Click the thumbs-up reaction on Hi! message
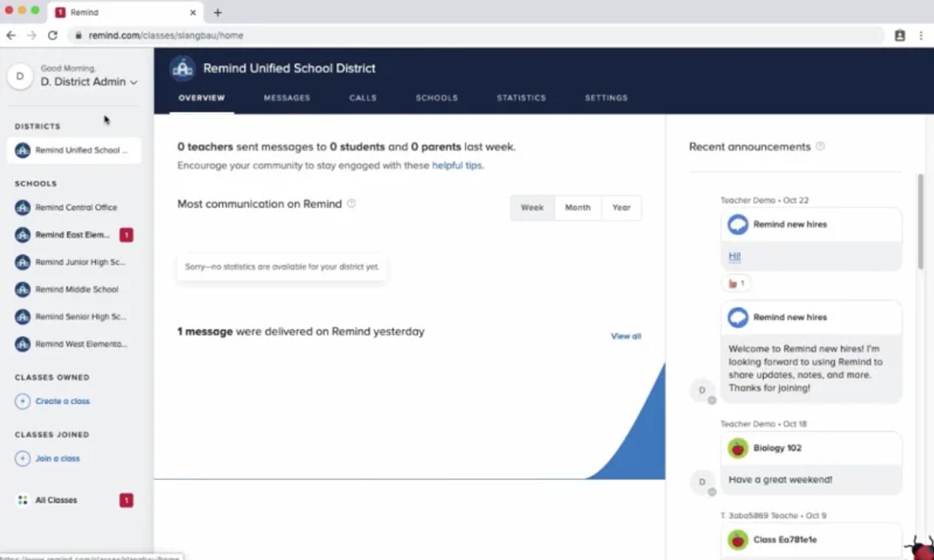Image resolution: width=934 pixels, height=560 pixels. pyautogui.click(x=735, y=283)
